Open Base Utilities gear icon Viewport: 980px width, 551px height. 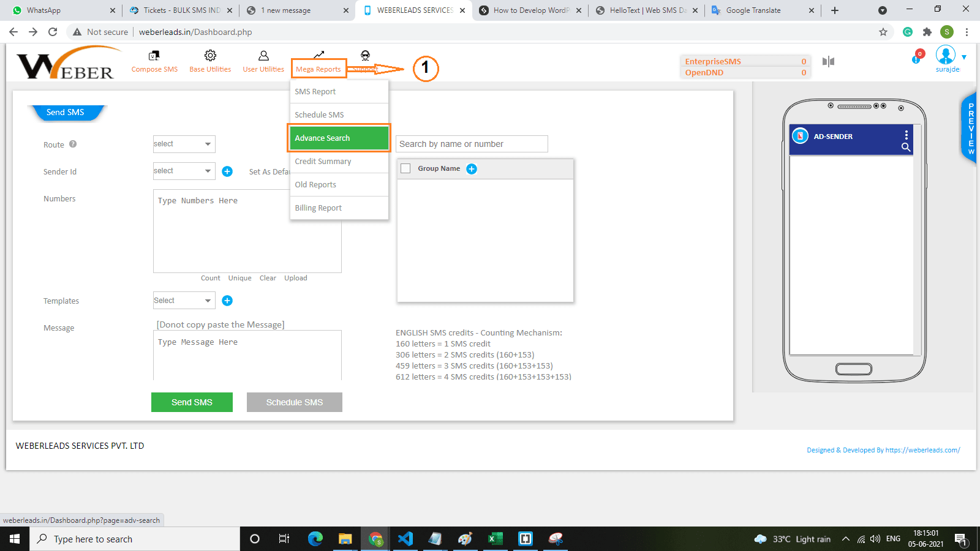pyautogui.click(x=210, y=56)
